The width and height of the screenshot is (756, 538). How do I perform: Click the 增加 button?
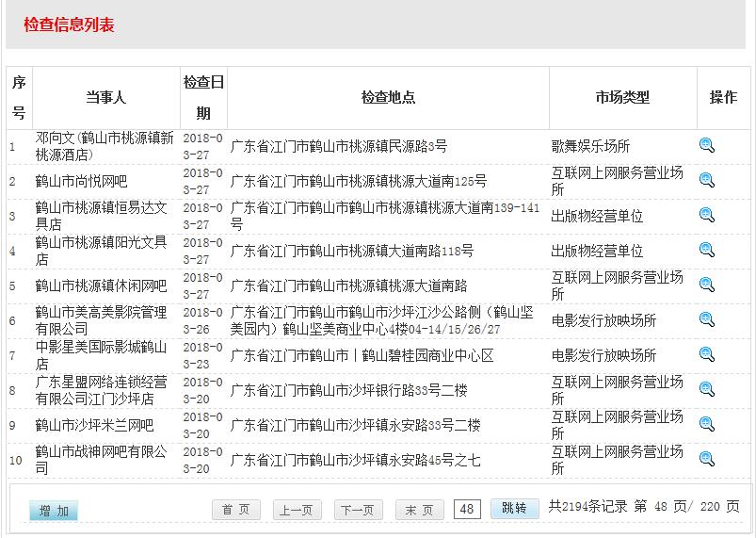tap(54, 511)
